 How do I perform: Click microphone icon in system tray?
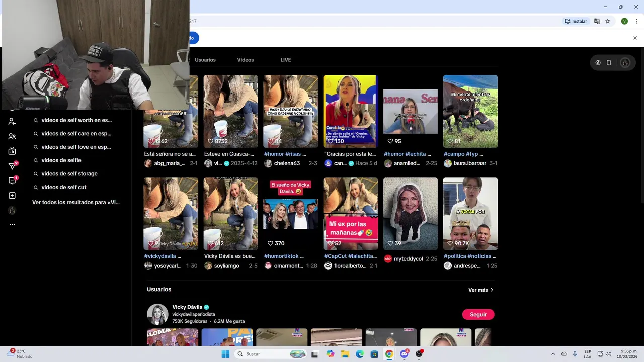point(575,354)
